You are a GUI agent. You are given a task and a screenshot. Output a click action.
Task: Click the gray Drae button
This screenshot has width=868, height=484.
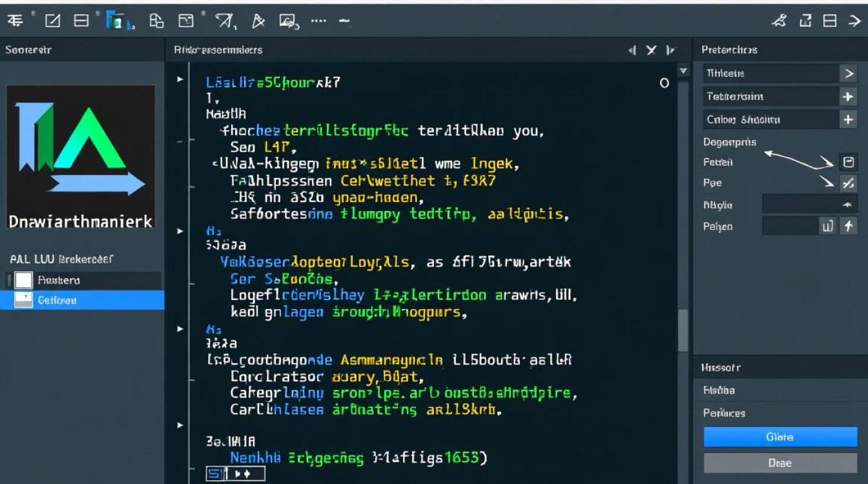[780, 463]
